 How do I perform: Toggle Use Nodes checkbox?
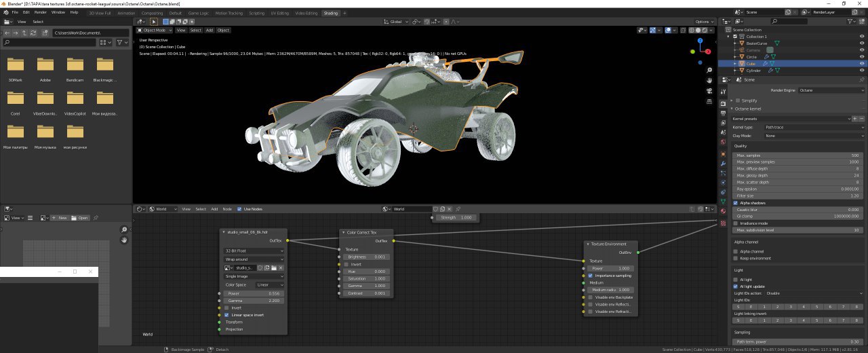pos(239,209)
